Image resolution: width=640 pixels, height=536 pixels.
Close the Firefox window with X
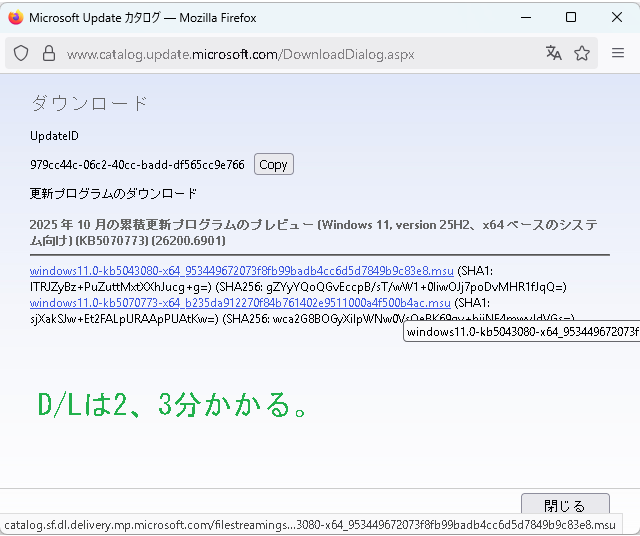point(616,17)
